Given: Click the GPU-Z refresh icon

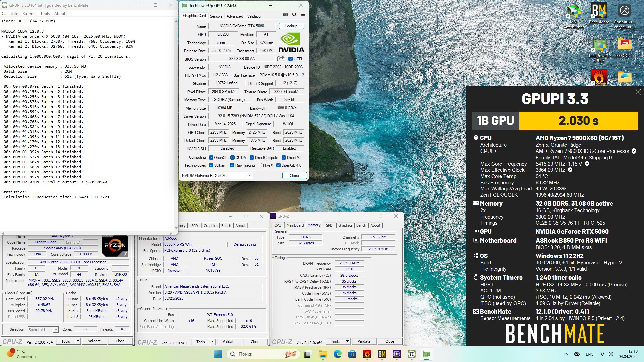Looking at the screenshot, I should (x=294, y=15).
